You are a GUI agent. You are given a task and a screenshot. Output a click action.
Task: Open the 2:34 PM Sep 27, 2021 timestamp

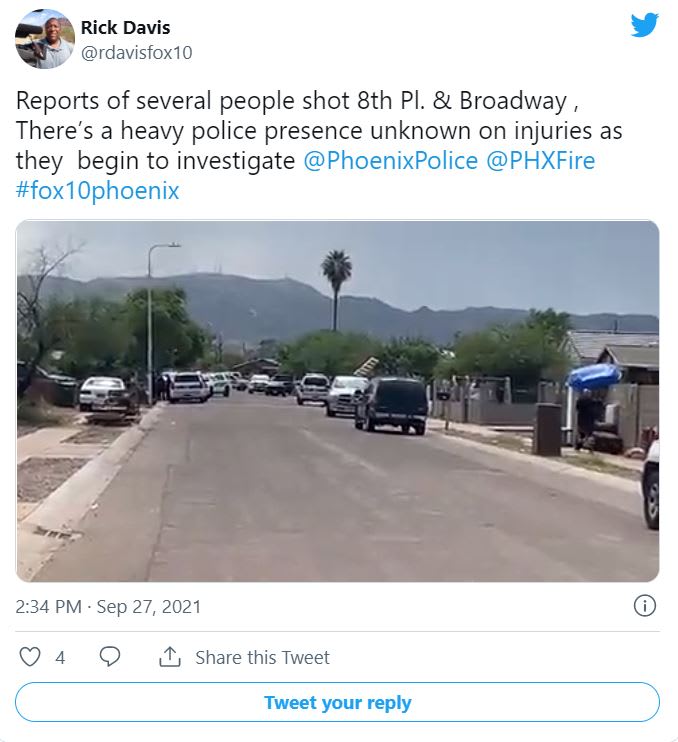click(108, 607)
